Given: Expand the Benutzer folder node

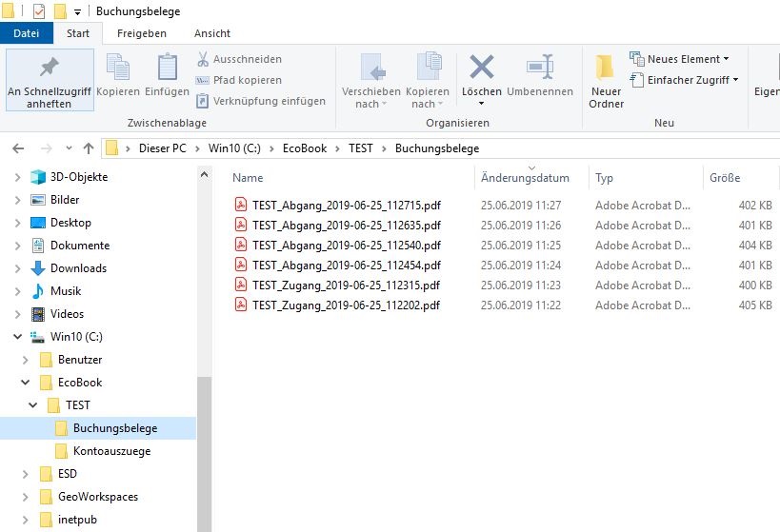Looking at the screenshot, I should 21,360.
